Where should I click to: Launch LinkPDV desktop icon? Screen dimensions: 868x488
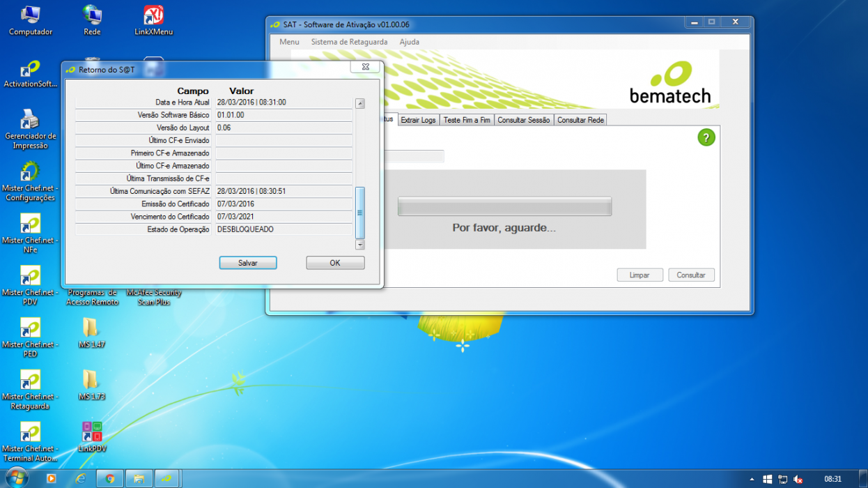coord(91,437)
